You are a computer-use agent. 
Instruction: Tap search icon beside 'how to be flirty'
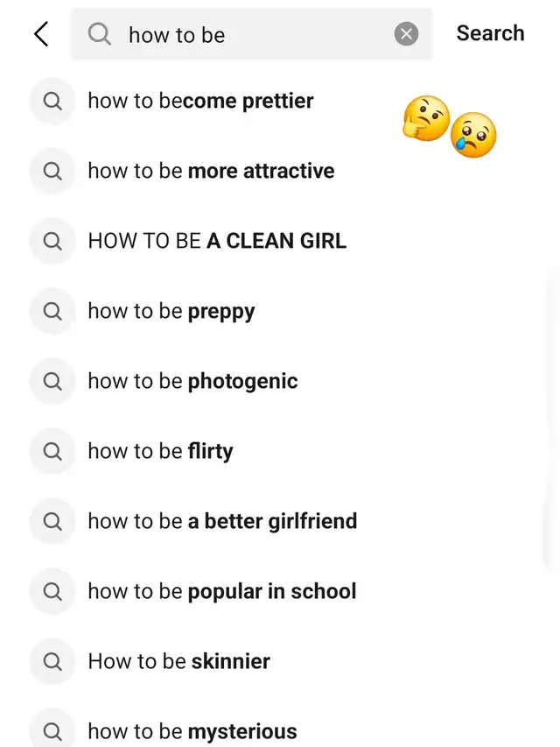[x=52, y=451]
